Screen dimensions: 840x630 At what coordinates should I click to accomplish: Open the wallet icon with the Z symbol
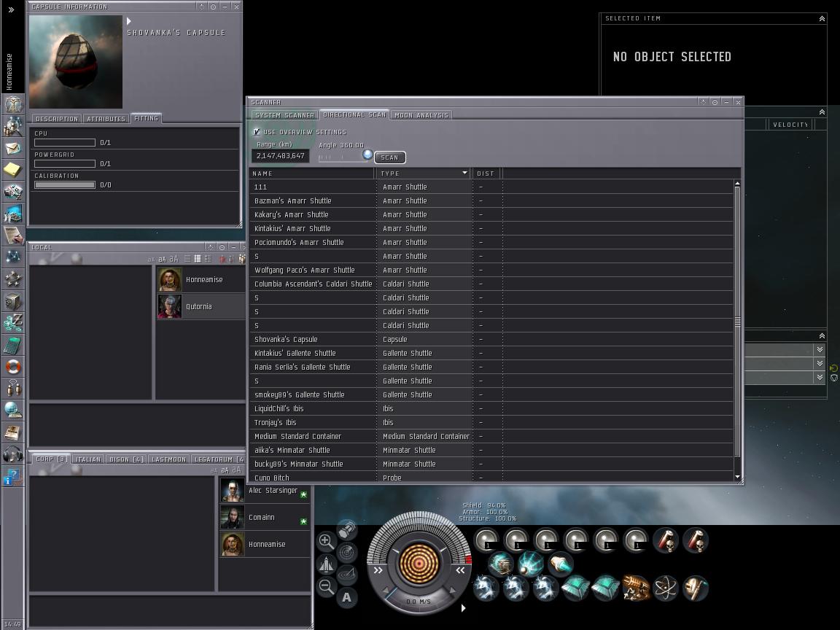coord(13,323)
